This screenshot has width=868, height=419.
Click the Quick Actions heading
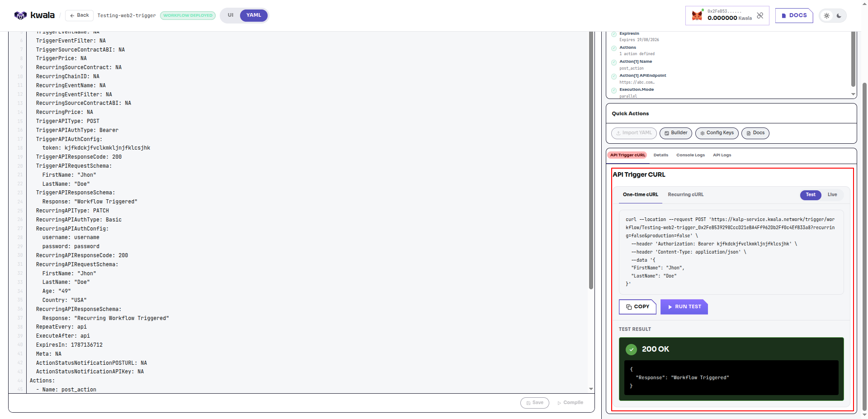(630, 113)
